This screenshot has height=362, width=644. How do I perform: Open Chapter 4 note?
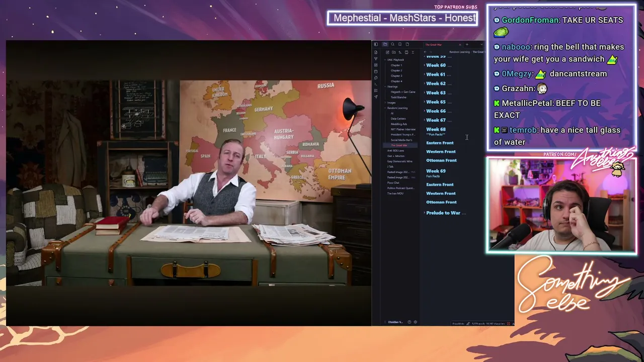396,81
